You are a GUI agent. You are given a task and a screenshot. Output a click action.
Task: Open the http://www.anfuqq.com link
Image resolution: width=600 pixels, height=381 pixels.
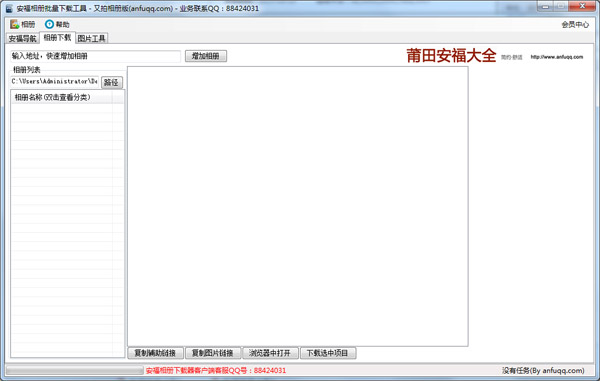pyautogui.click(x=557, y=57)
